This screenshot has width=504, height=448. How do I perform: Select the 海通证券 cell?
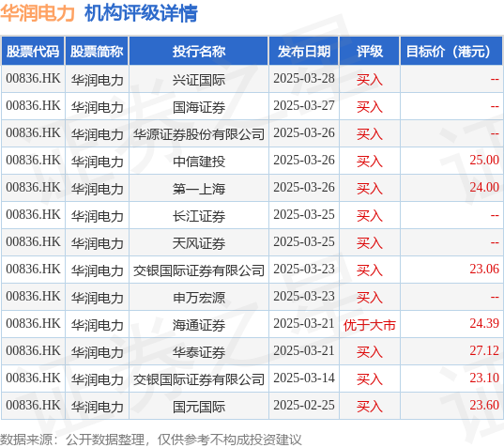[x=199, y=325]
